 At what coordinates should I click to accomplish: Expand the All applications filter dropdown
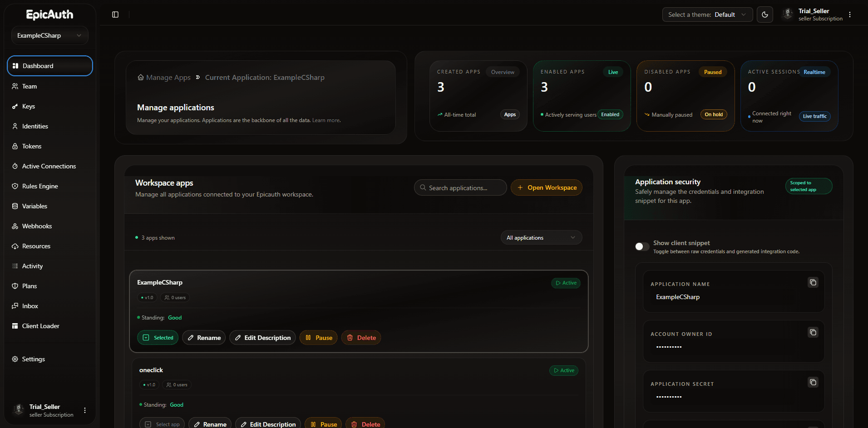click(x=541, y=238)
